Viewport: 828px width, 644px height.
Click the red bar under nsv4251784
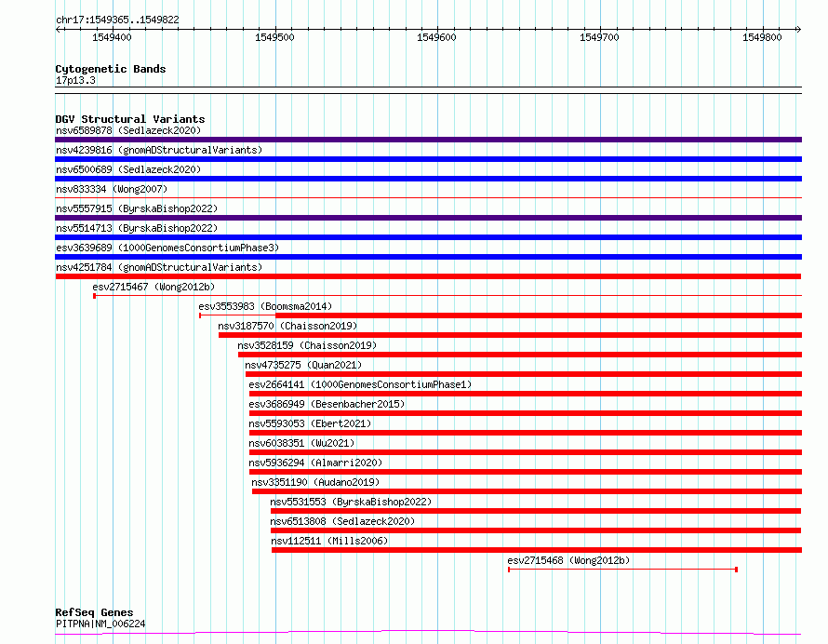click(428, 276)
